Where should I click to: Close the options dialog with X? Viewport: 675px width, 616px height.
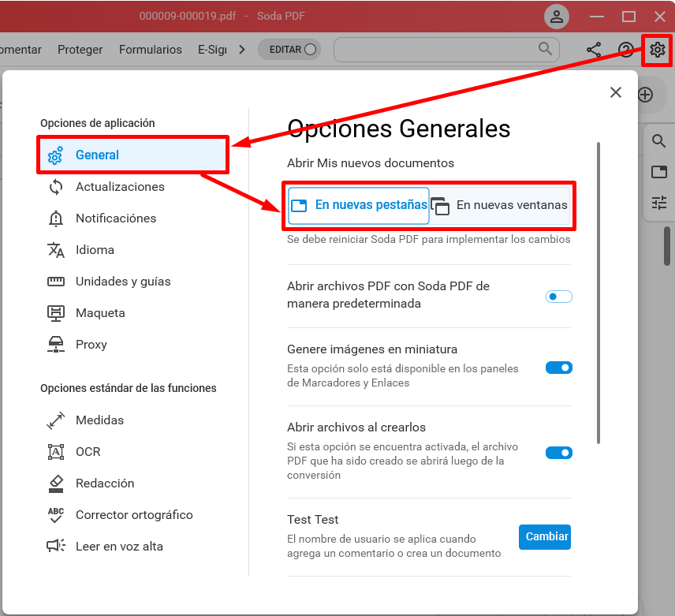click(616, 92)
